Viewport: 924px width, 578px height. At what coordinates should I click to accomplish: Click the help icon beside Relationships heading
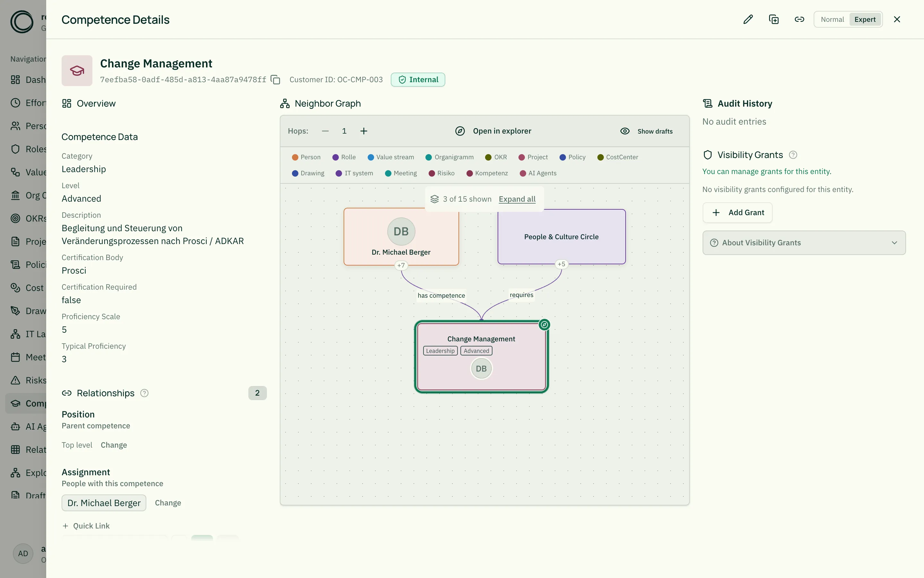point(144,393)
